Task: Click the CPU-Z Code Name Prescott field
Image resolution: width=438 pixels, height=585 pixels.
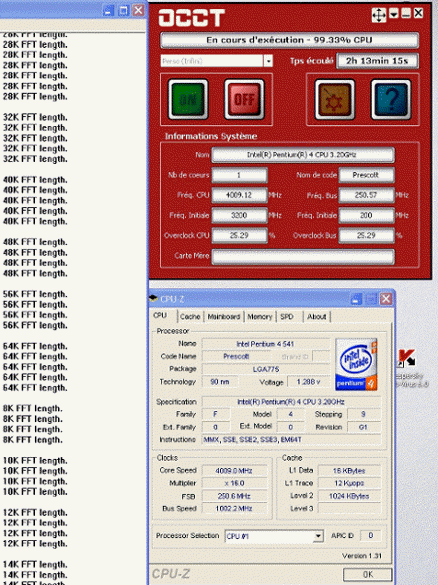Action: coord(237,357)
